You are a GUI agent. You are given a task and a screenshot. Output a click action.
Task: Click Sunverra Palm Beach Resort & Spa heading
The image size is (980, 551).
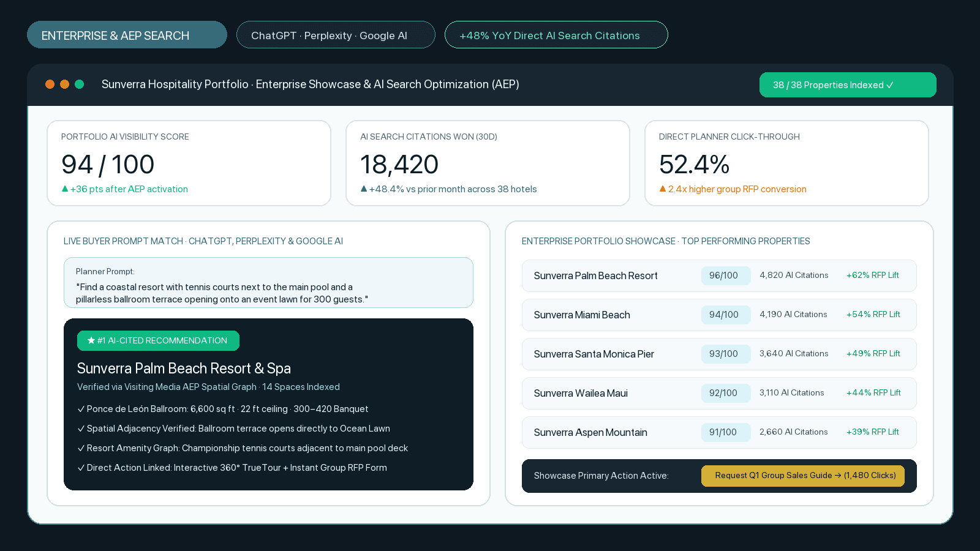(x=184, y=369)
